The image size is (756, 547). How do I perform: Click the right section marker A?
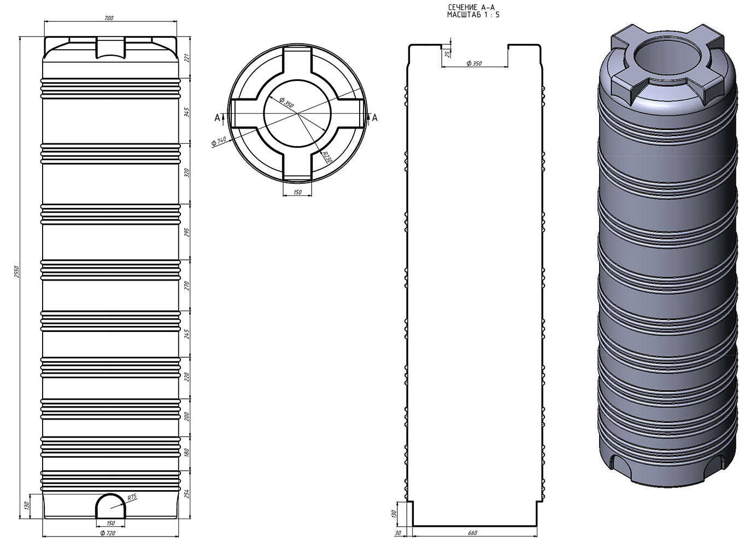[375, 117]
